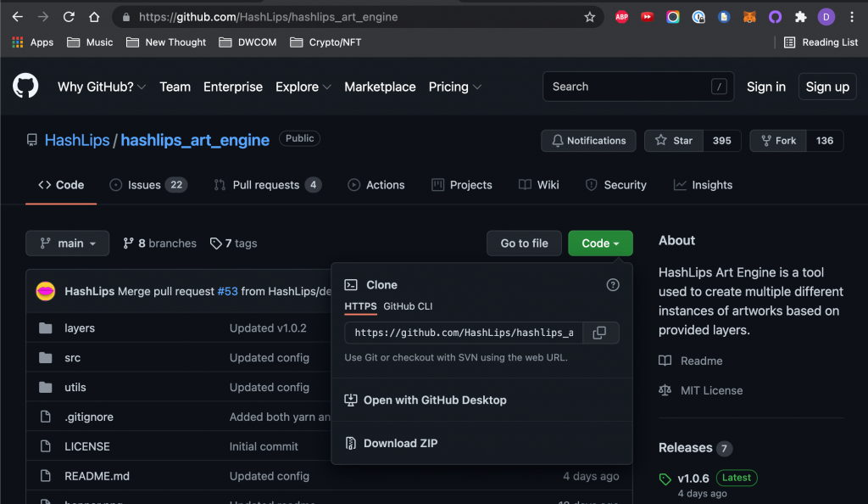
Task: Click the Reading List icon
Action: point(789,42)
